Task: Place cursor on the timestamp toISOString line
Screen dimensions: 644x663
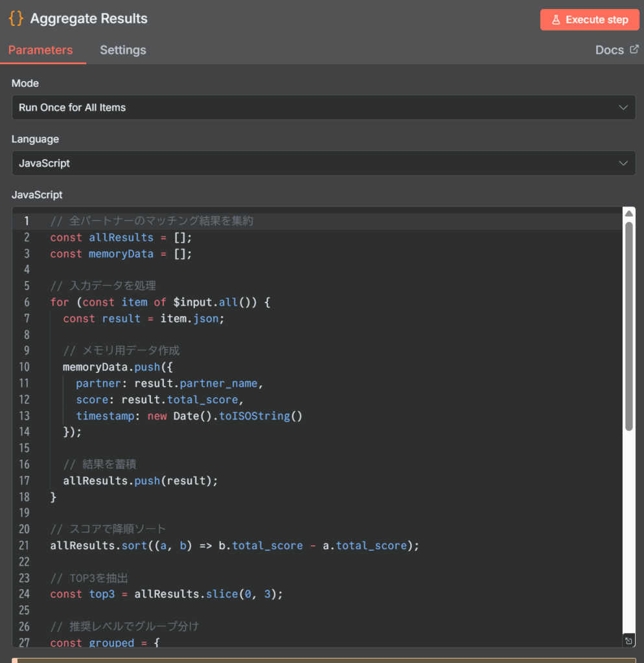Action: coord(189,416)
